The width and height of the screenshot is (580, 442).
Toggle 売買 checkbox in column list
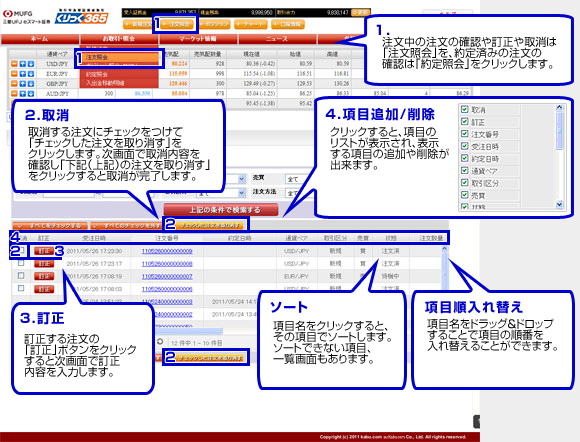tap(465, 195)
